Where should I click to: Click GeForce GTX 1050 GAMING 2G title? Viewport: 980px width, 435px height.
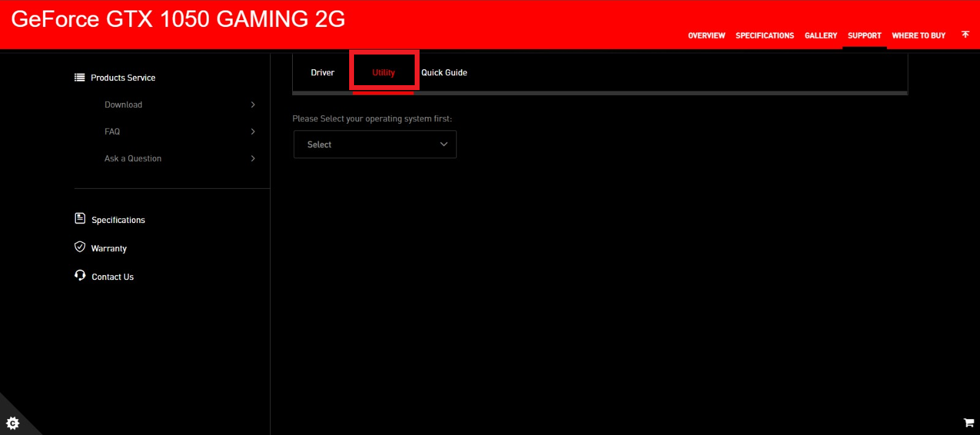pyautogui.click(x=178, y=19)
